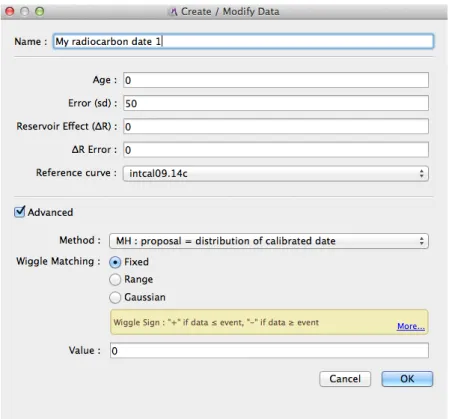Click the minimize window button

(25, 12)
